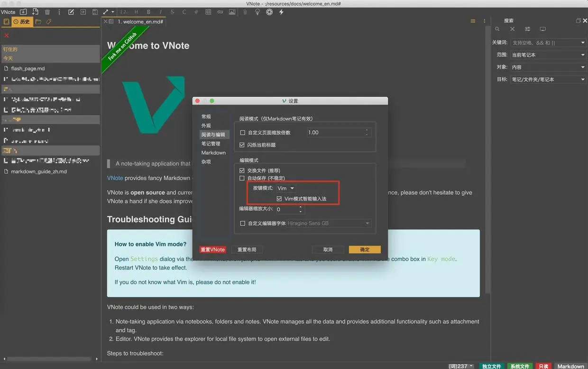
Task: Select the 1. welcome_en.md# tab
Action: (x=140, y=22)
